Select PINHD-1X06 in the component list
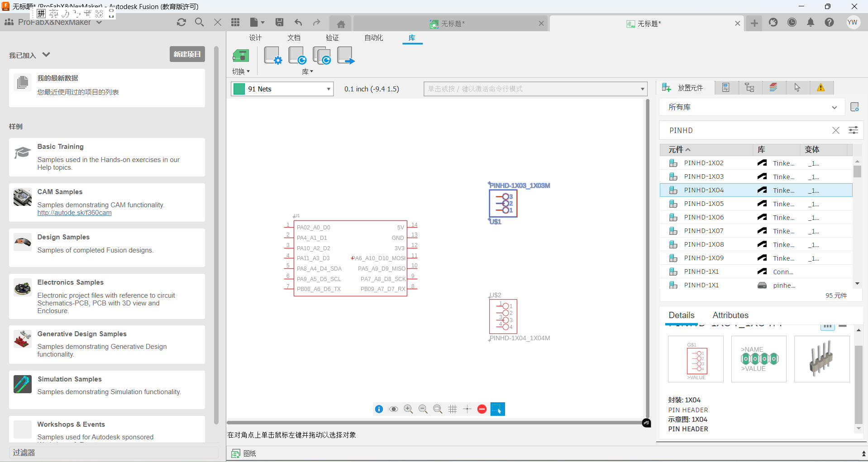This screenshot has height=462, width=868. 756,217
